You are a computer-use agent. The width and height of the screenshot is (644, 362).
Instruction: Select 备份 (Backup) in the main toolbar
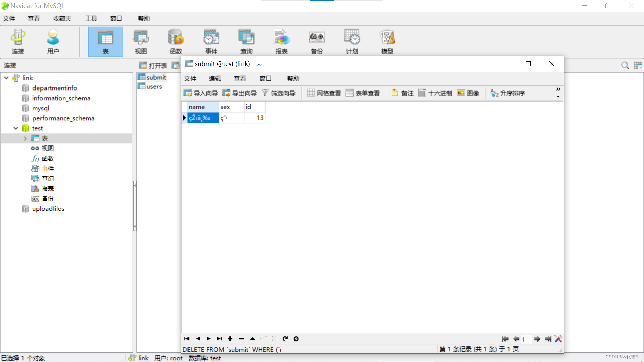pos(316,41)
